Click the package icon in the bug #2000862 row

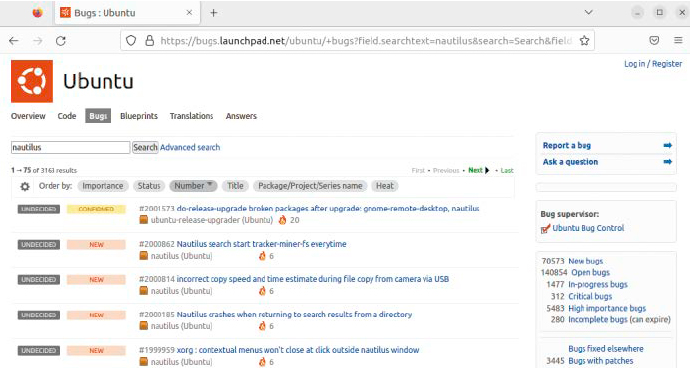pos(143,255)
